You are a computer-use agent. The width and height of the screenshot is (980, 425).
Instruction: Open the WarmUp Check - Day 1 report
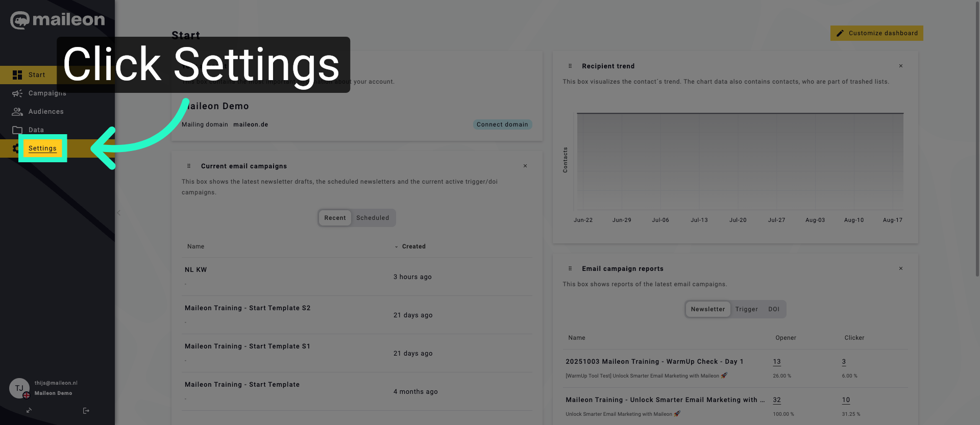tap(654, 362)
